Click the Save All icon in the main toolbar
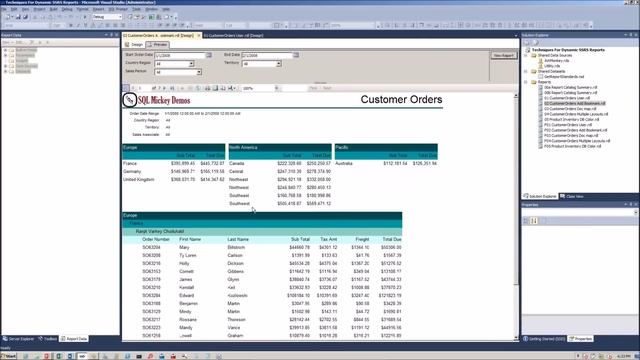This screenshot has width=640, height=360. (25, 17)
